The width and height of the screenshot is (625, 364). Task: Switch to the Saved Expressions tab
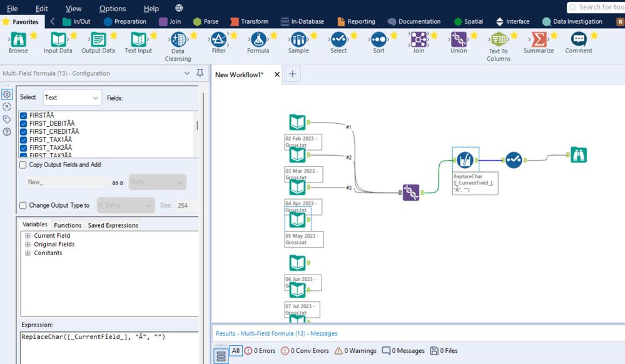click(113, 225)
